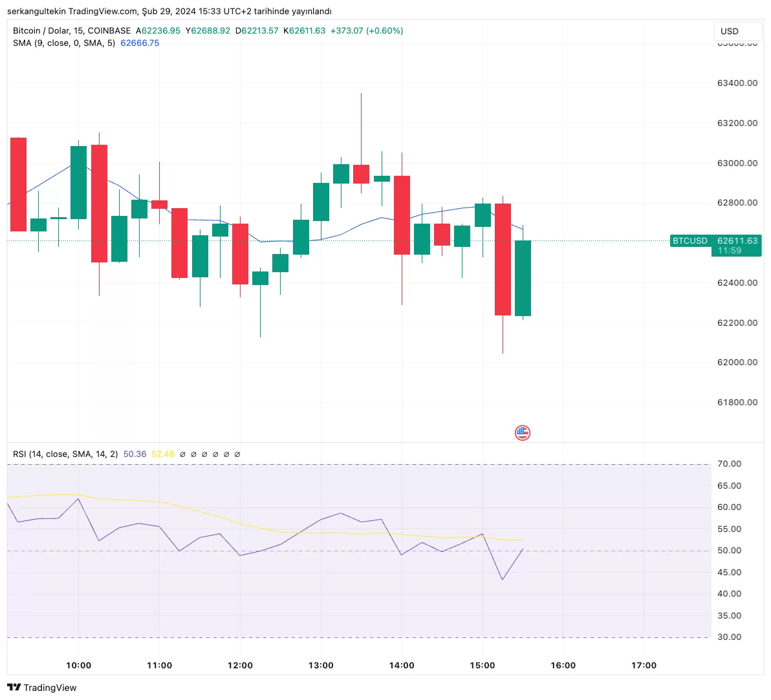Click the 70.00 RSI scale label

click(x=730, y=464)
